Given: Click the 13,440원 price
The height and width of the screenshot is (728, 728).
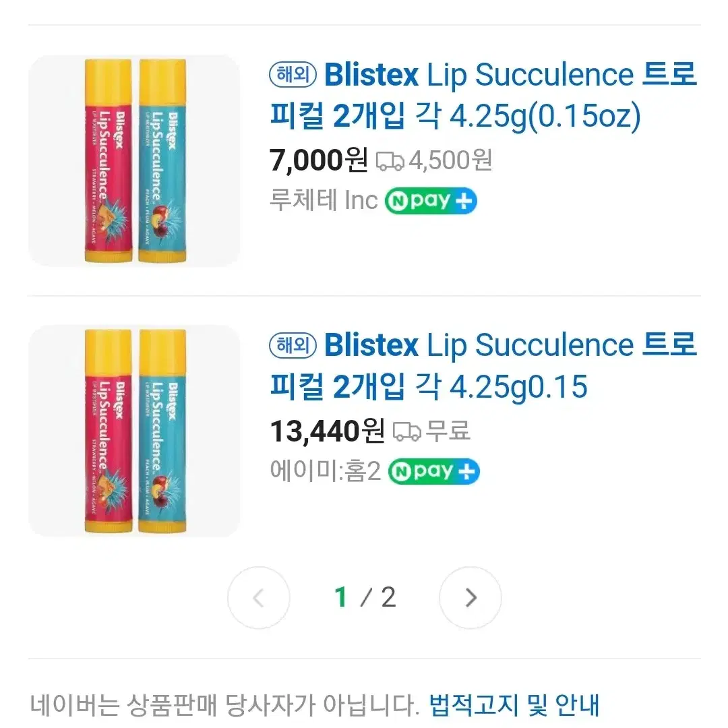Looking at the screenshot, I should pyautogui.click(x=328, y=431).
